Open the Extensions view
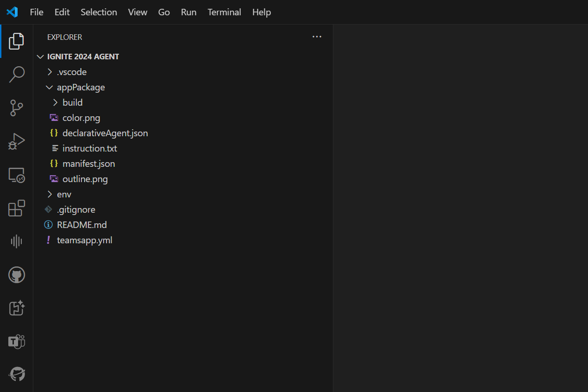Screen dimensions: 588x392 [16, 209]
